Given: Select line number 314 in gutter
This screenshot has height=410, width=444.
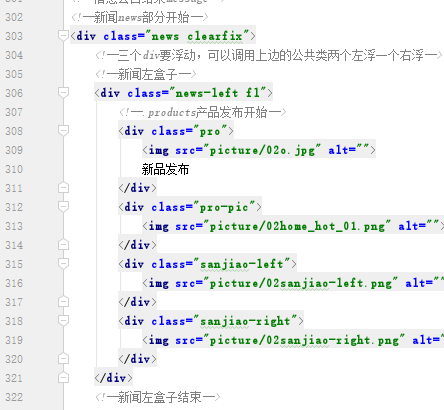Looking at the screenshot, I should pos(14,245).
